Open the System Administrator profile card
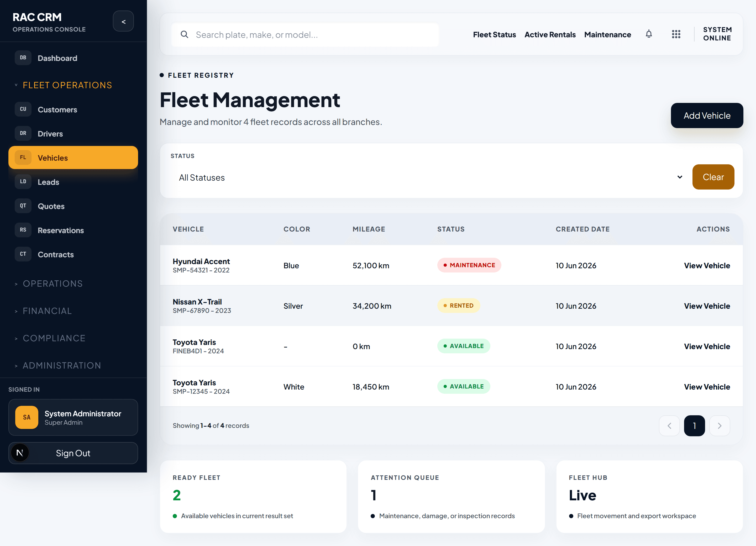 73,417
